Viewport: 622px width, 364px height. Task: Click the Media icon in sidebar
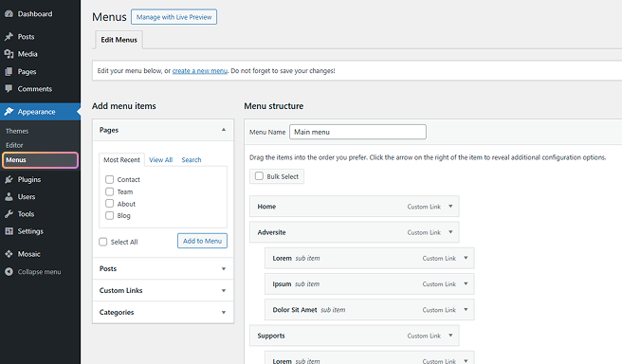click(x=9, y=54)
